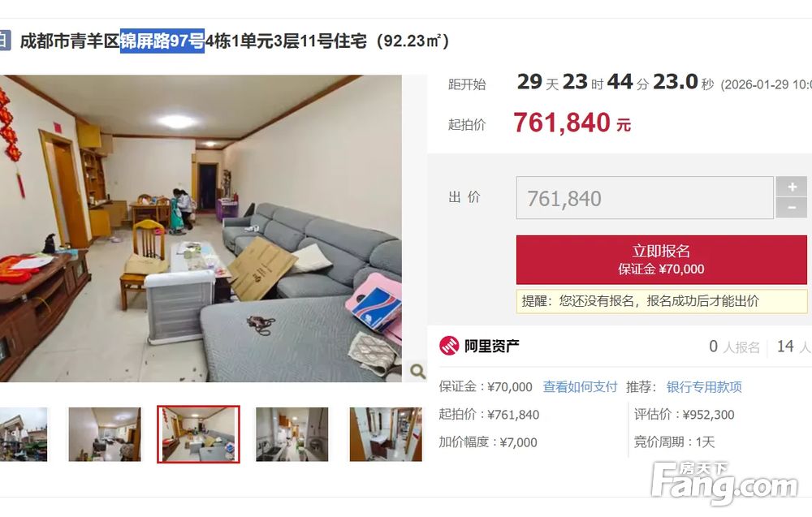The width and height of the screenshot is (812, 517).
Task: Click the Alibaba Assets red logo icon
Action: point(449,346)
